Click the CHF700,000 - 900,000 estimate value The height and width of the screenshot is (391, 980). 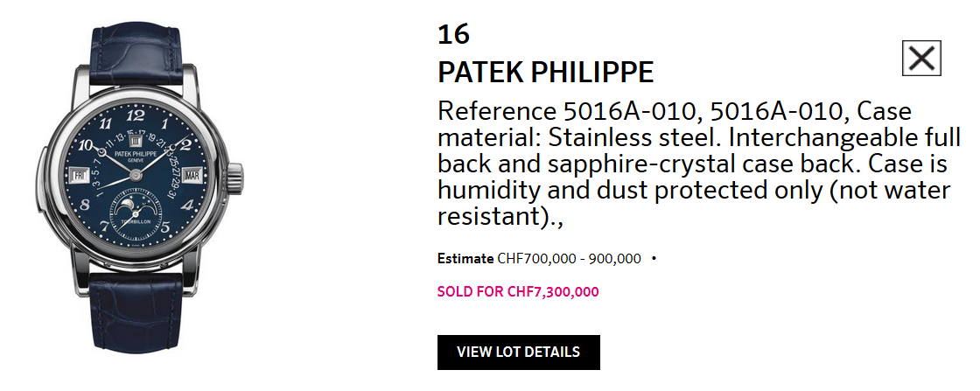point(569,259)
